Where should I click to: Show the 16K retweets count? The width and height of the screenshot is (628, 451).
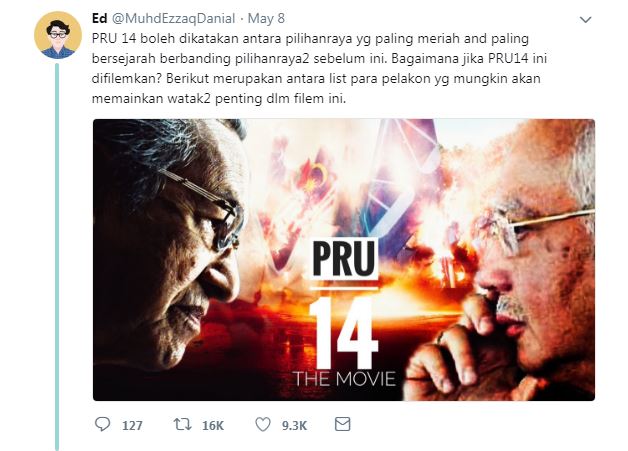(x=213, y=425)
